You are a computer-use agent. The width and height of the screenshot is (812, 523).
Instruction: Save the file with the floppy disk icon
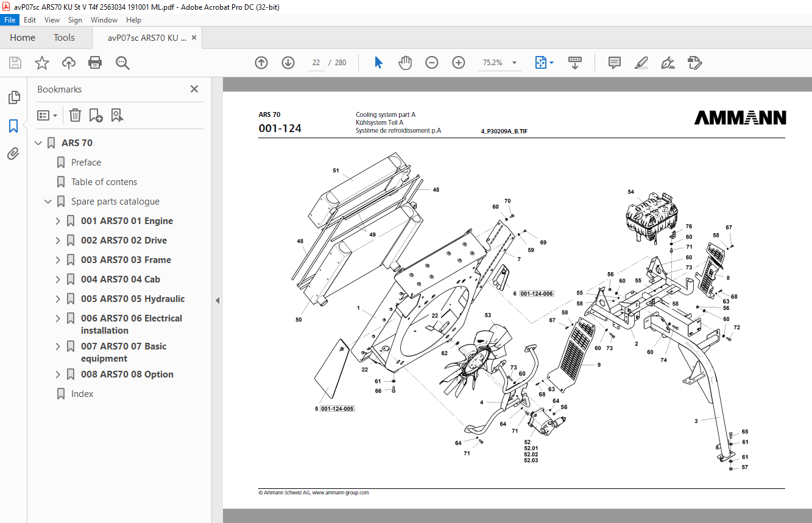(x=15, y=63)
